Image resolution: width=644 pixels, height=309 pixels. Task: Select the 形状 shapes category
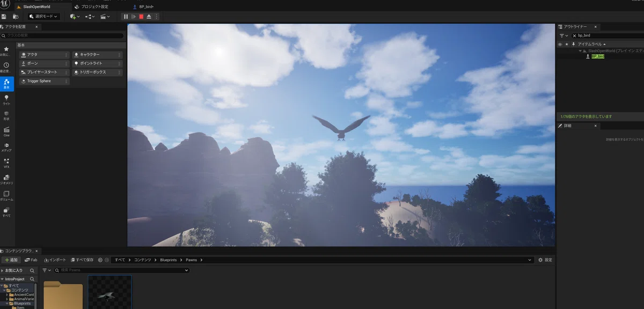6,116
